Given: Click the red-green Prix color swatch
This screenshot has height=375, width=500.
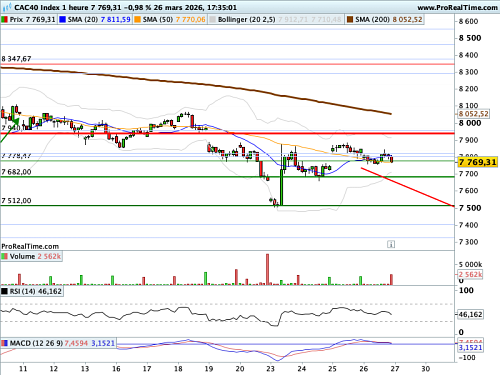Looking at the screenshot, I should (x=5, y=20).
